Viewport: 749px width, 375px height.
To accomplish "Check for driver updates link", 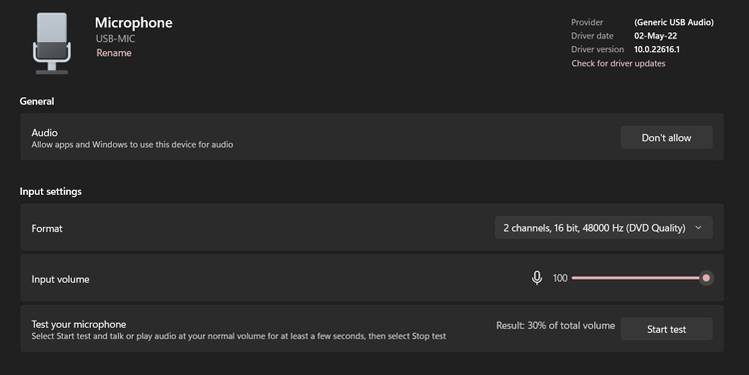I will 618,64.
